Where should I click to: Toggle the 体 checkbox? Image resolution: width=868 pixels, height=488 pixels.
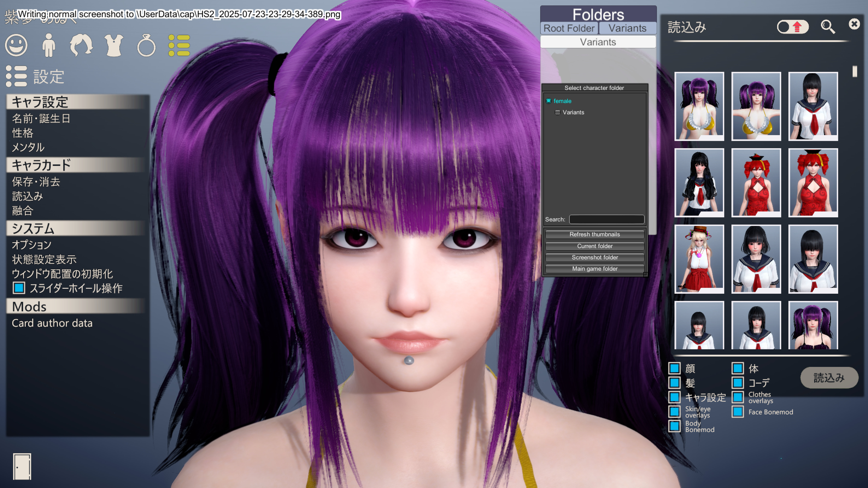(738, 368)
